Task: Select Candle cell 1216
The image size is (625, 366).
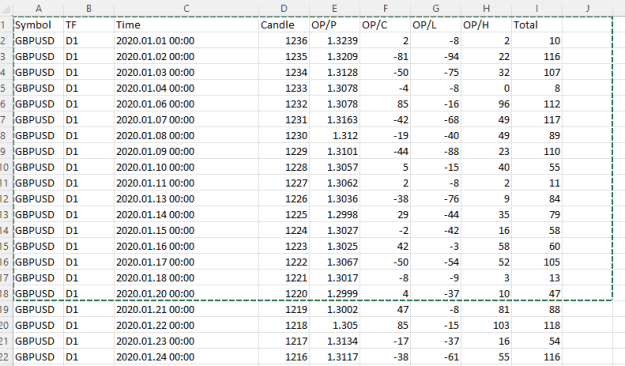Action: pos(284,357)
